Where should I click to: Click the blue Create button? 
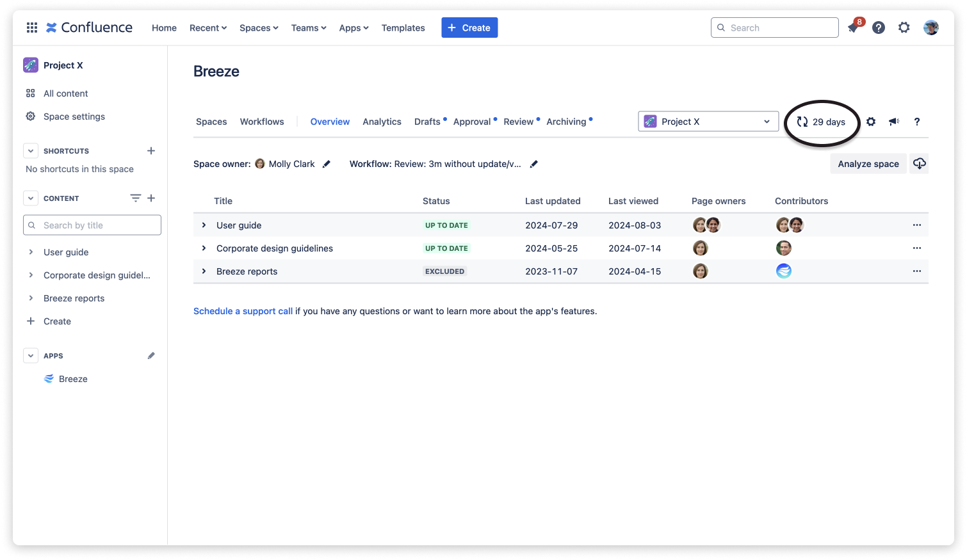click(x=469, y=28)
